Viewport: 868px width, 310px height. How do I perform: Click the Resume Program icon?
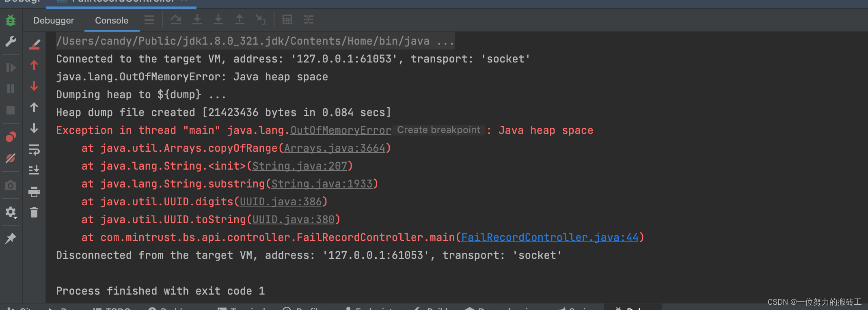point(11,67)
